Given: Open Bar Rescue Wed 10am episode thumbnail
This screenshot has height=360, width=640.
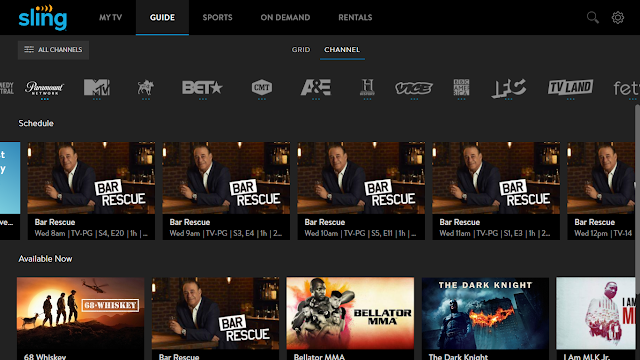Looking at the screenshot, I should coord(361,178).
